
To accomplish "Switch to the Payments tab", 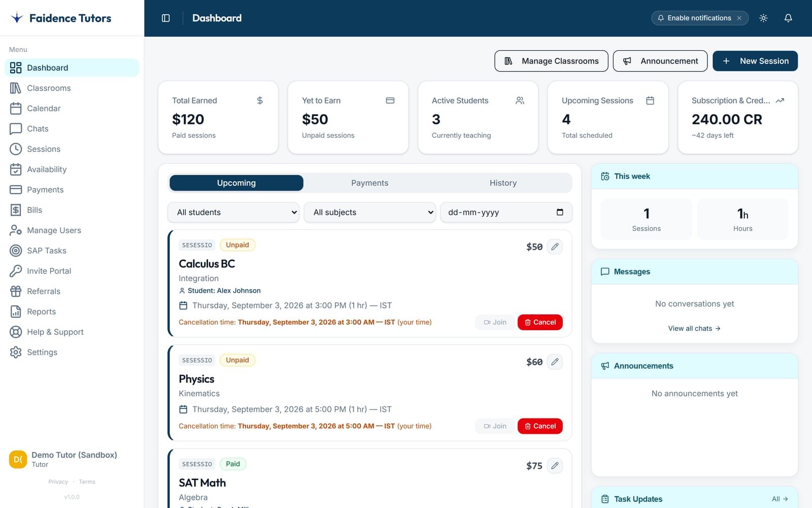I will (x=369, y=183).
